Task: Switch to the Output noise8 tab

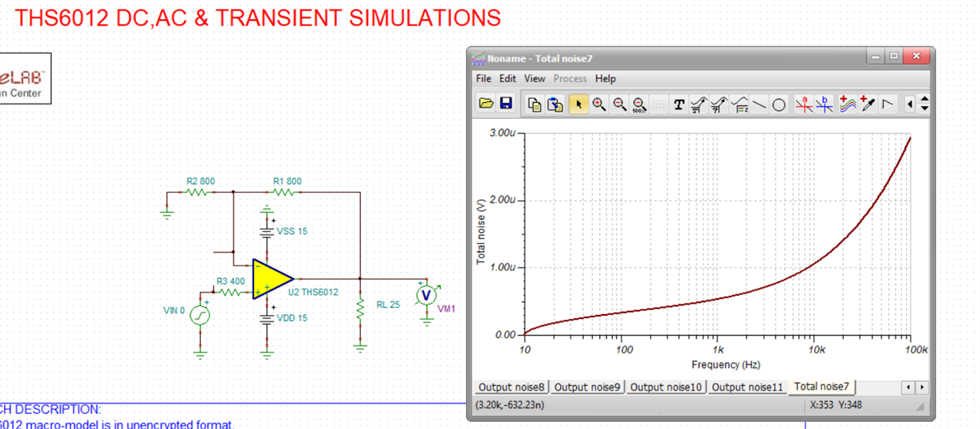Action: (x=512, y=388)
